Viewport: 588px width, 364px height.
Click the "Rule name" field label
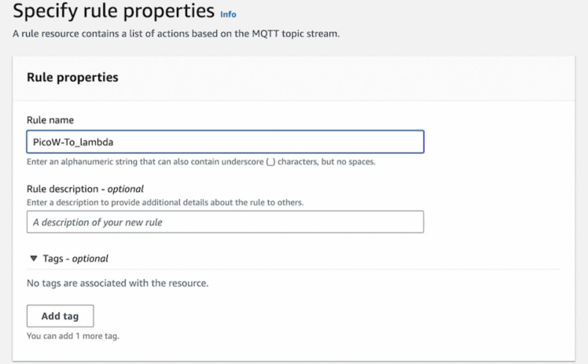click(x=51, y=119)
